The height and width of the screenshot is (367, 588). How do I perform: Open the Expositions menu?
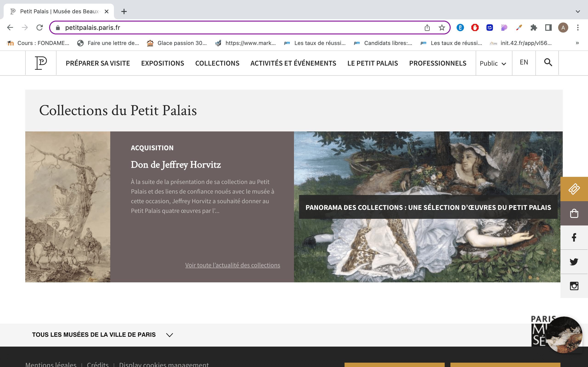tap(163, 63)
